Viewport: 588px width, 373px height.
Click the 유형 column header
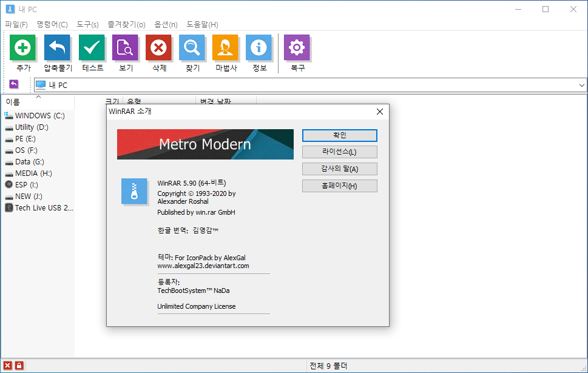(159, 99)
